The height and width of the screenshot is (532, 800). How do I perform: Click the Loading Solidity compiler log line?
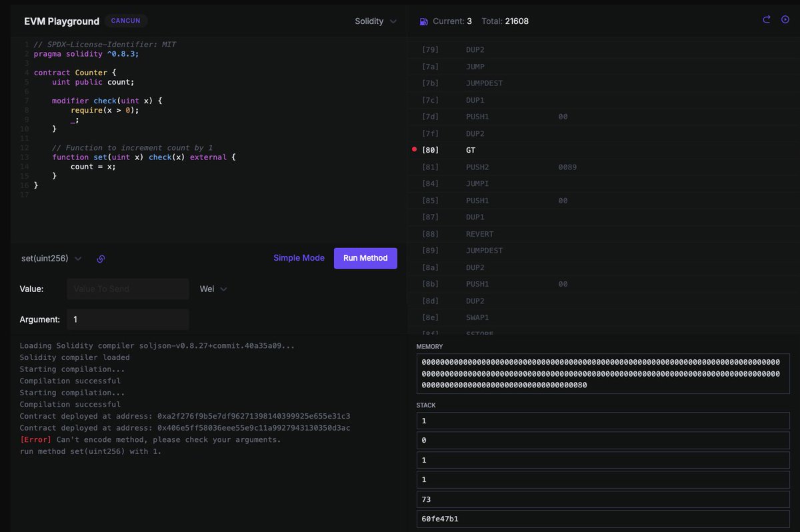point(157,346)
